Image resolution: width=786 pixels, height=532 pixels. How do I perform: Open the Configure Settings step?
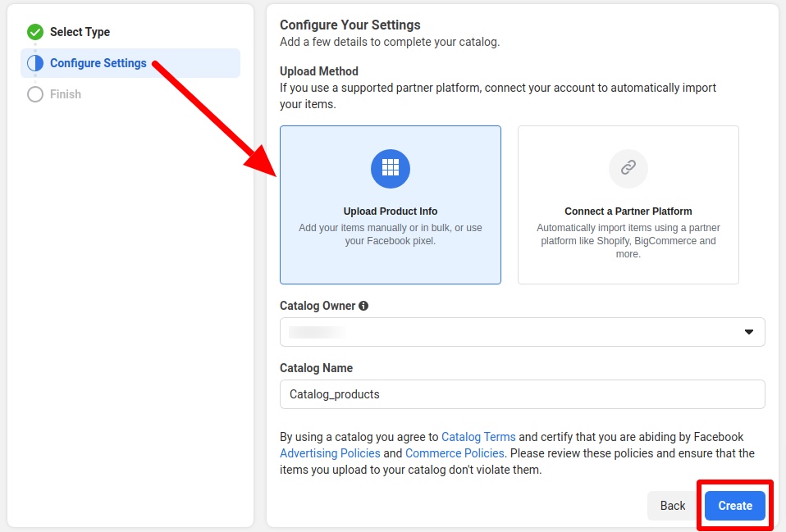pos(98,63)
